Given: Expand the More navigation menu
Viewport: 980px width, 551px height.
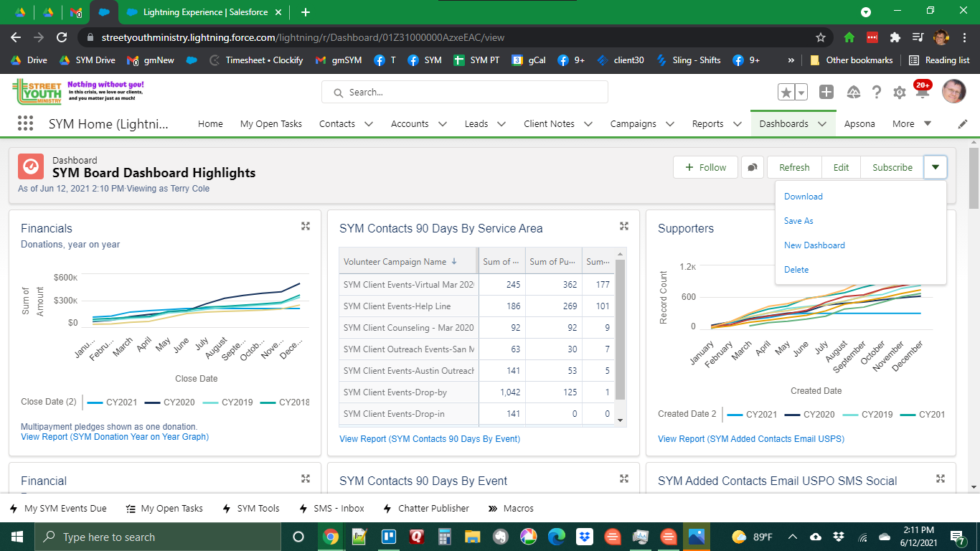Looking at the screenshot, I should point(912,123).
